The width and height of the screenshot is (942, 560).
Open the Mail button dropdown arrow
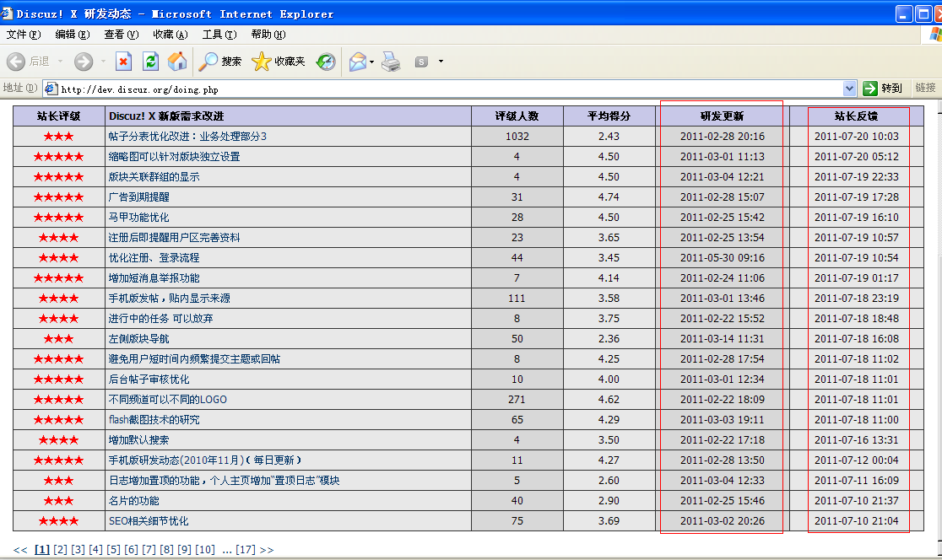[372, 62]
